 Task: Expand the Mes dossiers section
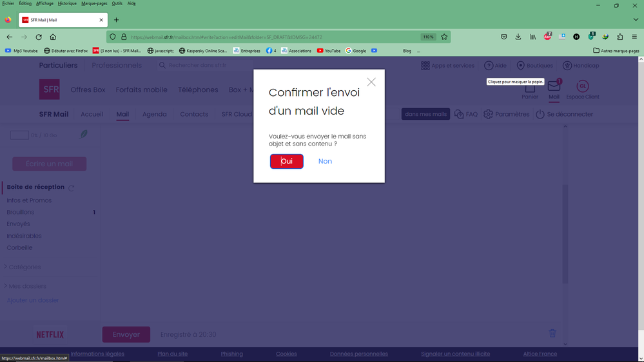pyautogui.click(x=6, y=286)
